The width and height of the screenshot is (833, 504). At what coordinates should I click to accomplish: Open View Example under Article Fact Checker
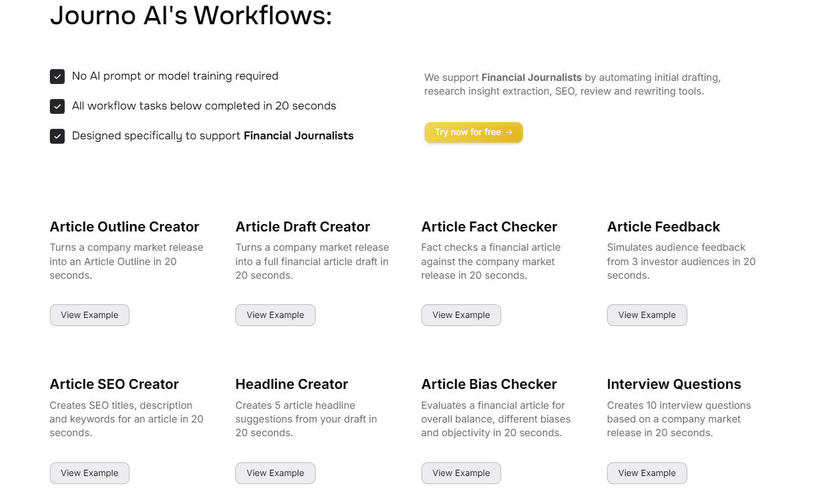(461, 315)
